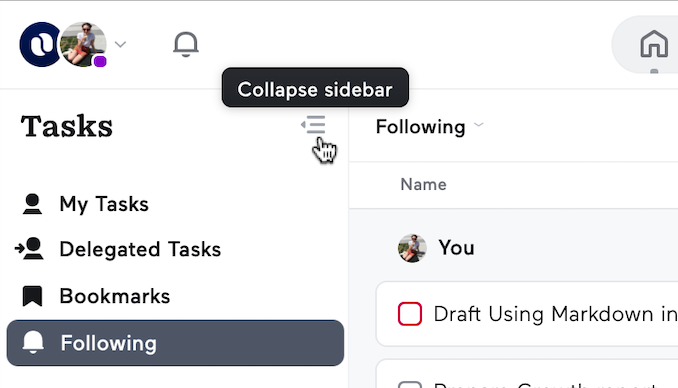Click the Name column header
The image size is (678, 388).
coord(423,185)
